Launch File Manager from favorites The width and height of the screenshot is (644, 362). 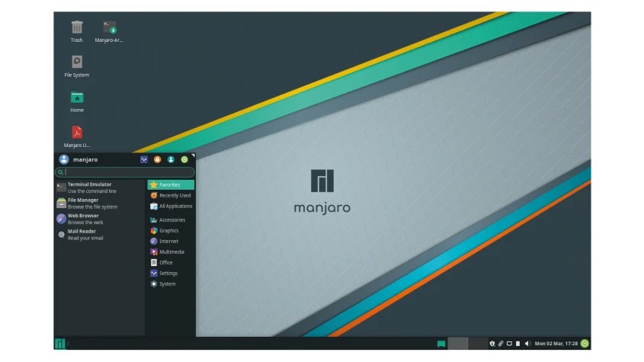coord(100,203)
